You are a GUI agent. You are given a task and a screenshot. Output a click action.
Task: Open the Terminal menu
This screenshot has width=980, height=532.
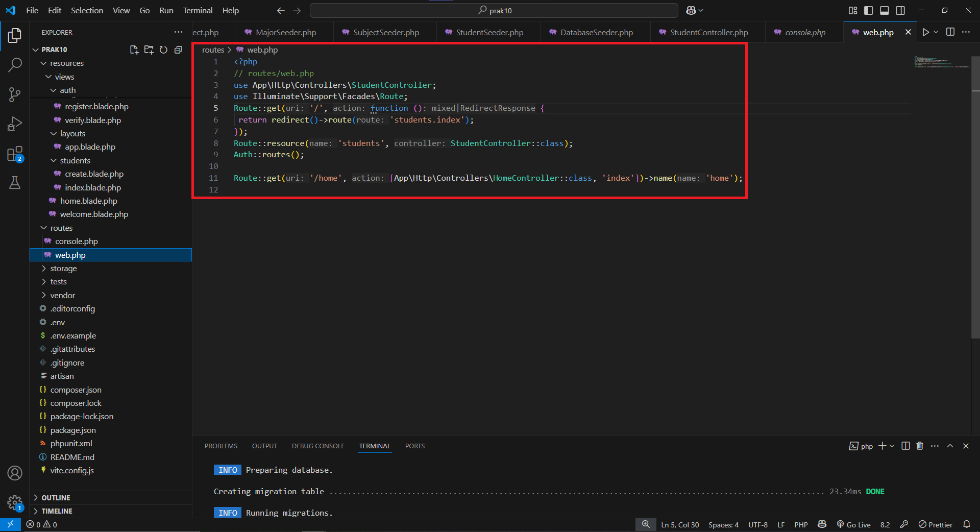(x=197, y=10)
